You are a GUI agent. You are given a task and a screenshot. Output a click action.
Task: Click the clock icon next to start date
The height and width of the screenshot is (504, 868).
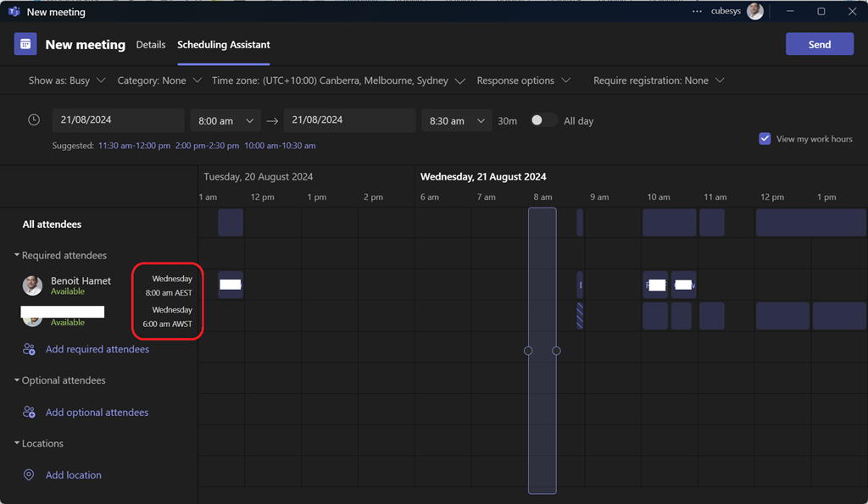pos(34,120)
